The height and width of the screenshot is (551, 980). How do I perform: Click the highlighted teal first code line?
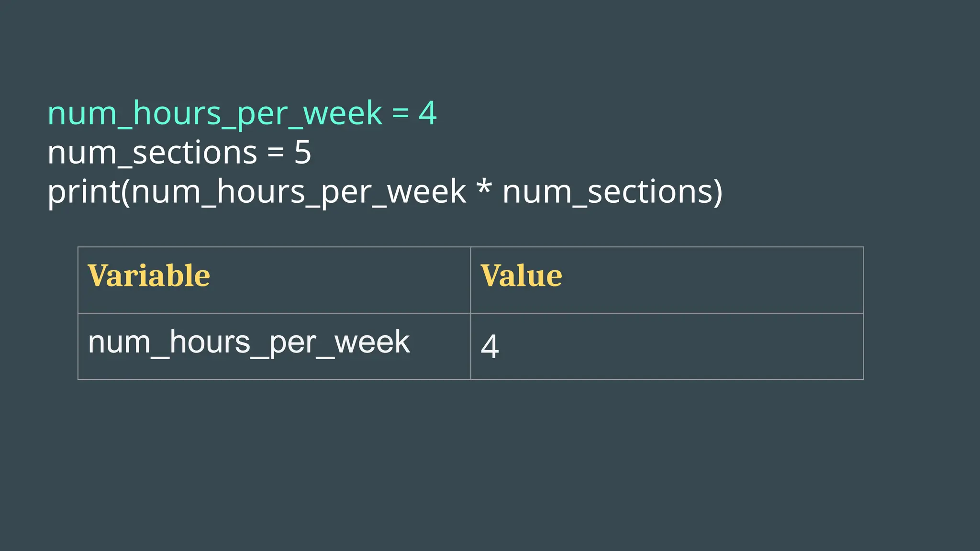[242, 114]
